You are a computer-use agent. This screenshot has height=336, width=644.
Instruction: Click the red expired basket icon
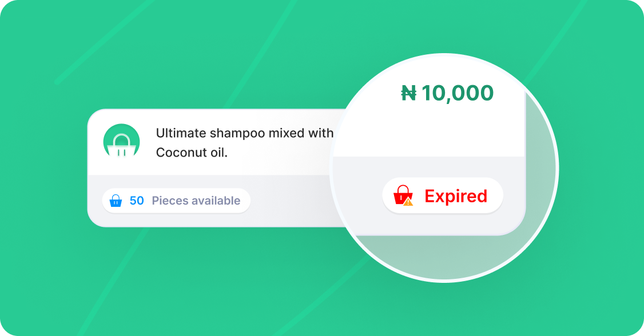coord(403,195)
